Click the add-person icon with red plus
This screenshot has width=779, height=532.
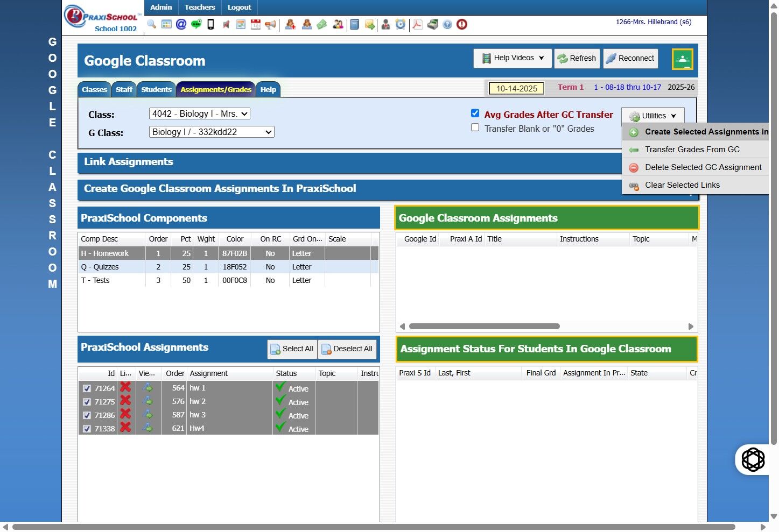290,24
